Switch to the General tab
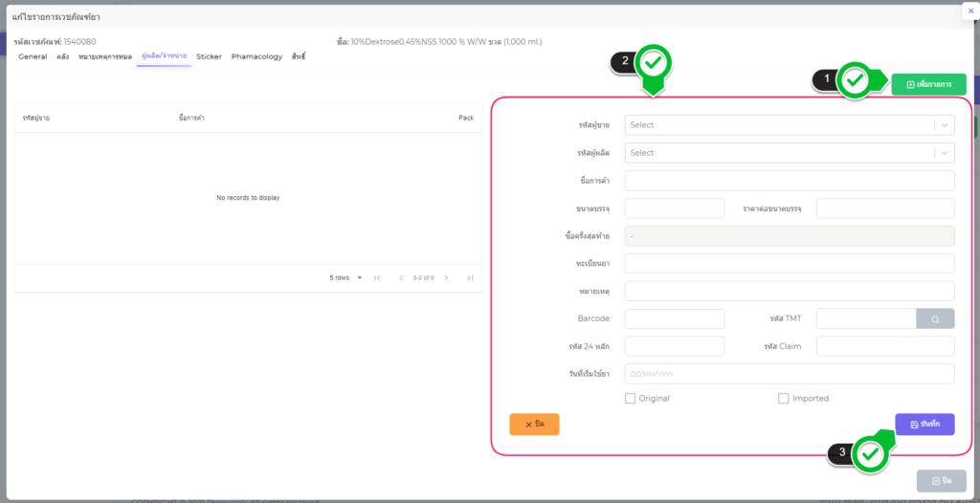The height and width of the screenshot is (503, 980). point(33,56)
